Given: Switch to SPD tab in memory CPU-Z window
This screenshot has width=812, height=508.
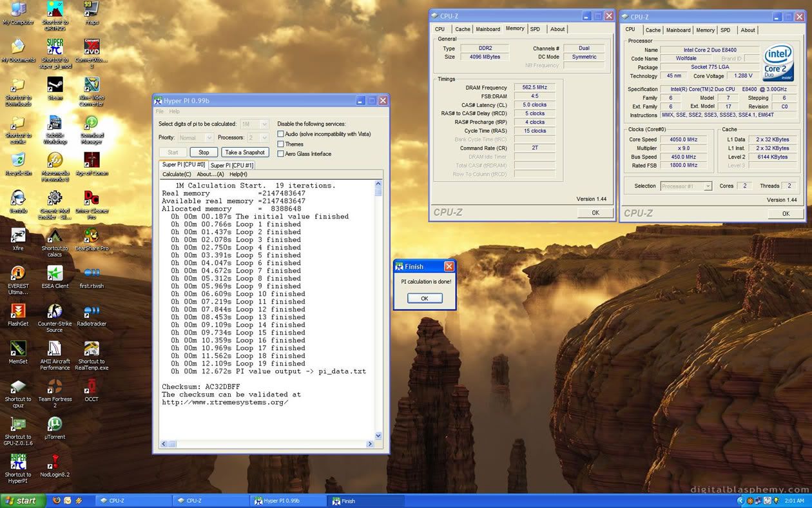Looking at the screenshot, I should (x=535, y=29).
